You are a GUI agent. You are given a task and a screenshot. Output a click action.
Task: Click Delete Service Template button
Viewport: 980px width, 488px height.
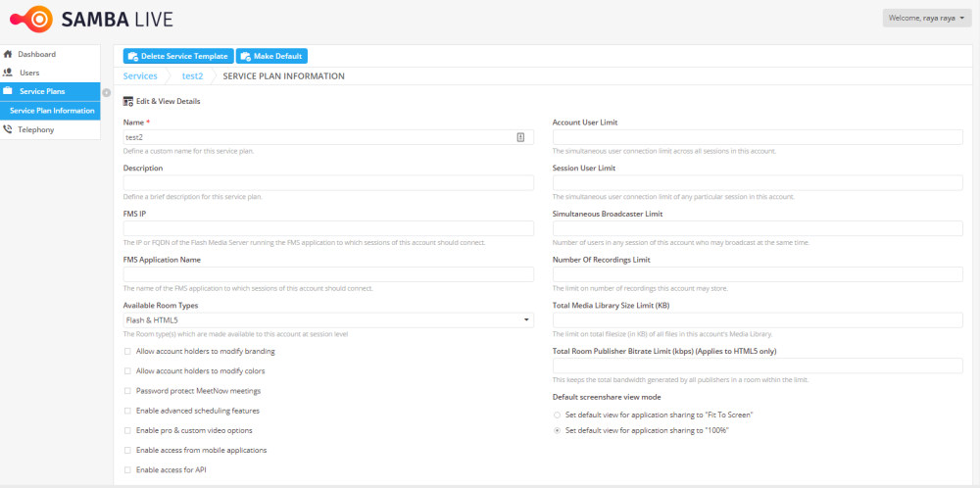(x=178, y=56)
